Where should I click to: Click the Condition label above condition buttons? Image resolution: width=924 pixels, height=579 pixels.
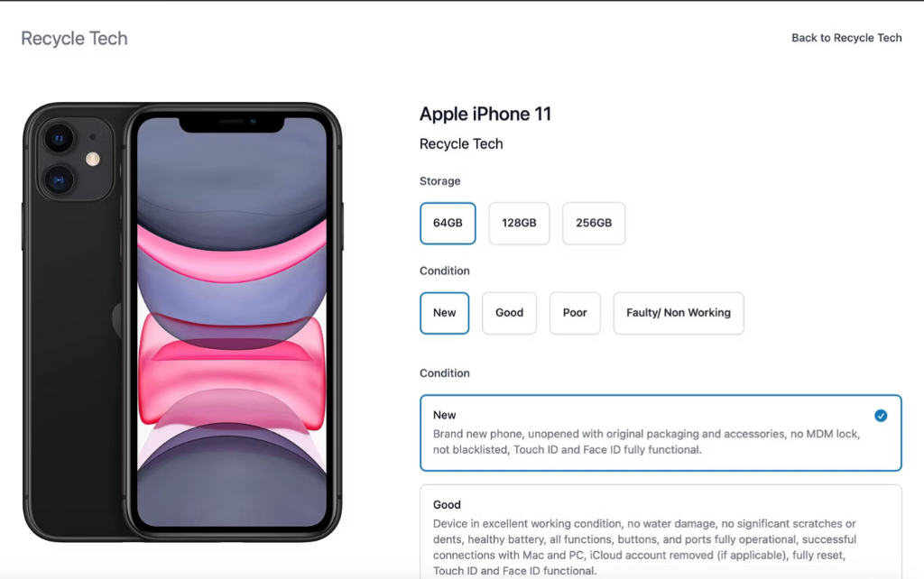[444, 271]
